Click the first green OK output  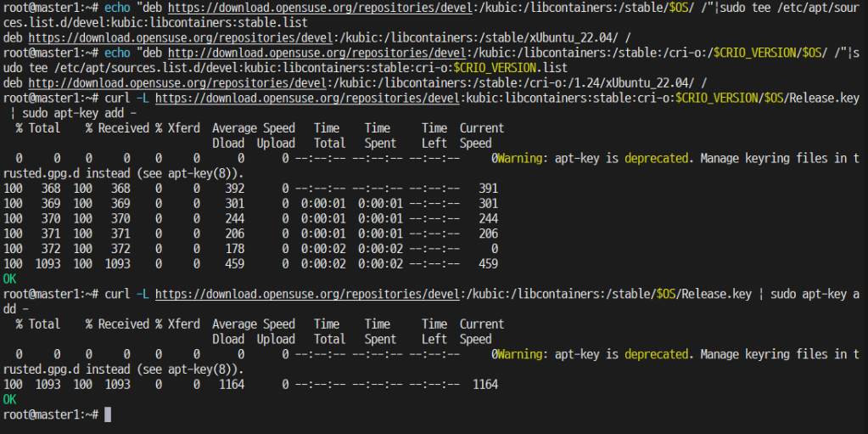[10, 279]
